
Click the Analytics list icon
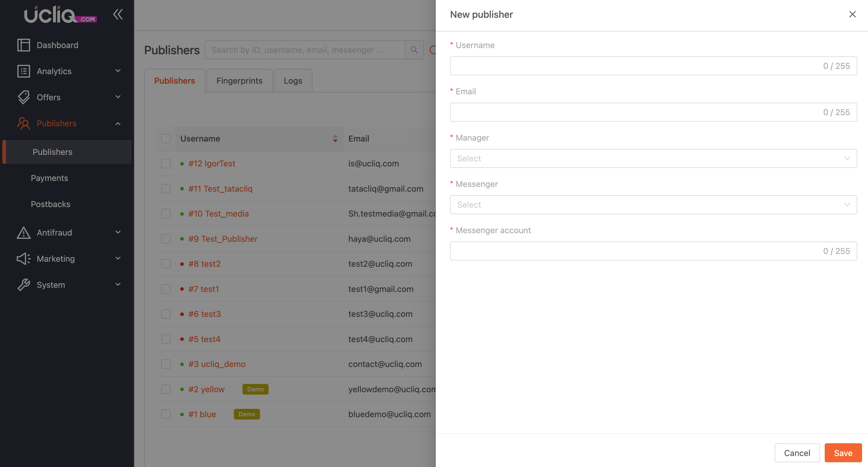point(24,71)
